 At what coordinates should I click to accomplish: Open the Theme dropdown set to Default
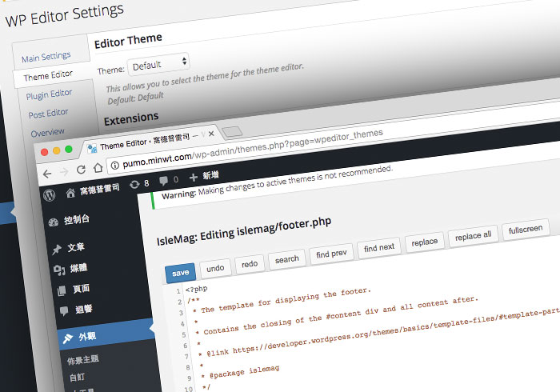158,64
